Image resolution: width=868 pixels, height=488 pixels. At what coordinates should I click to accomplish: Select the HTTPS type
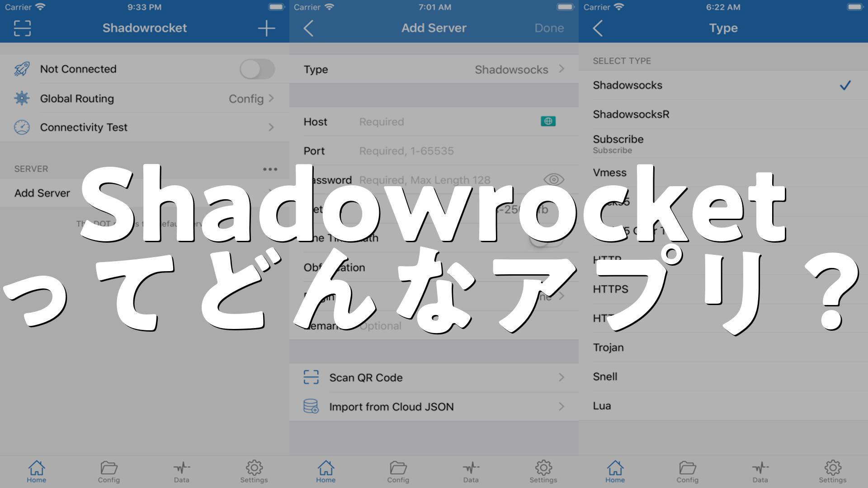[x=723, y=289]
